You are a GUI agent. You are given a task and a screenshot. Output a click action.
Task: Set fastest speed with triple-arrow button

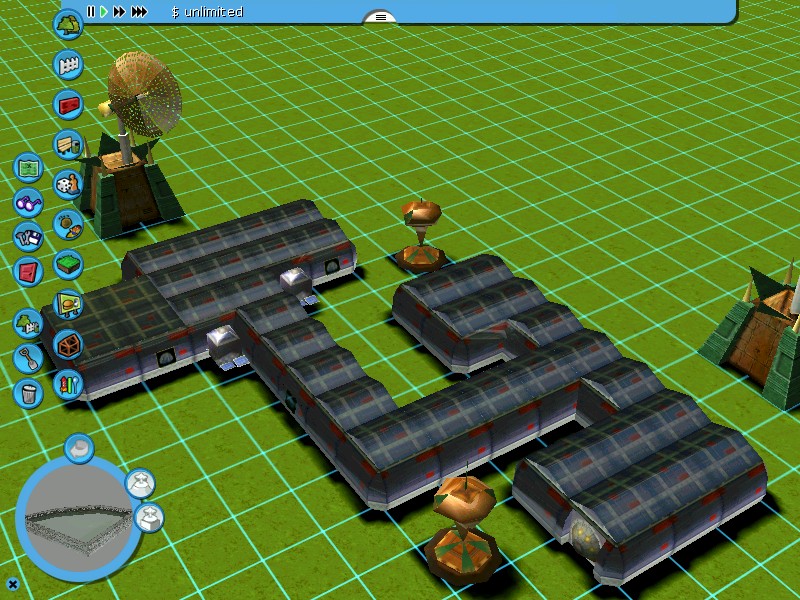point(139,12)
